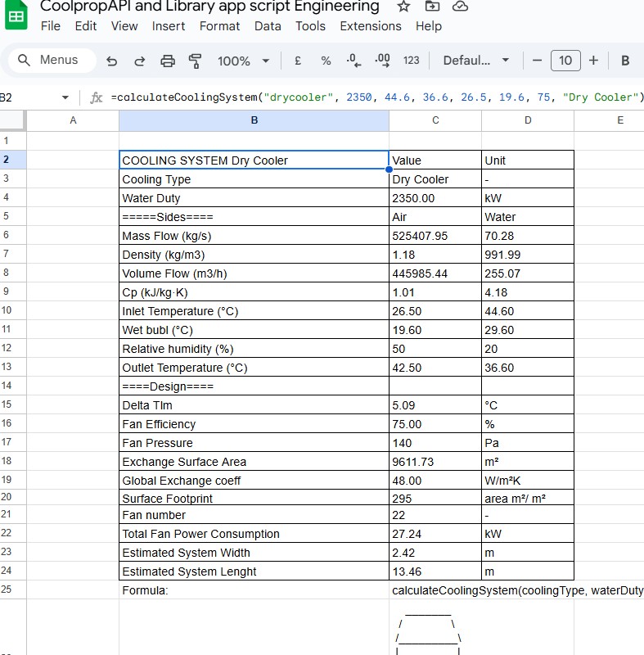The height and width of the screenshot is (655, 644).
Task: Search the Menus box
Action: [x=52, y=60]
